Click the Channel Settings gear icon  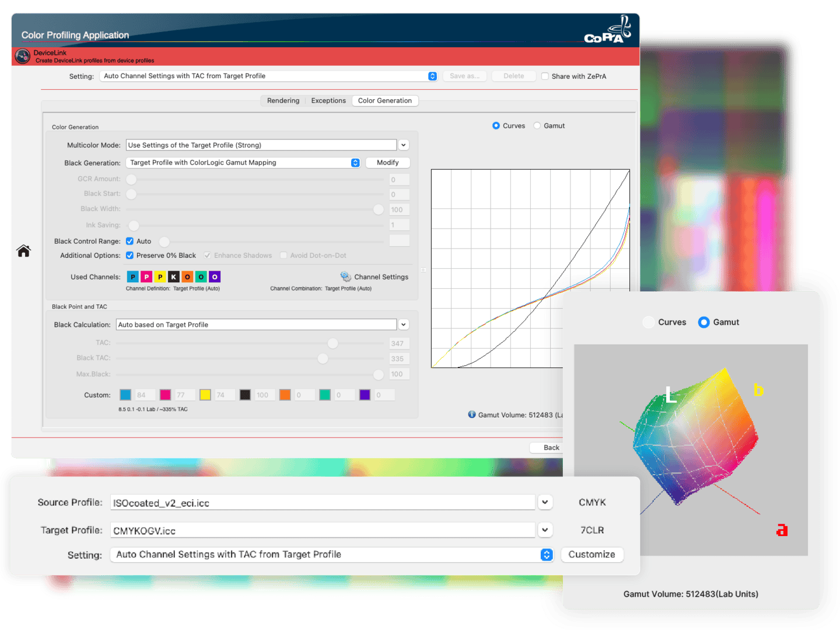click(346, 276)
